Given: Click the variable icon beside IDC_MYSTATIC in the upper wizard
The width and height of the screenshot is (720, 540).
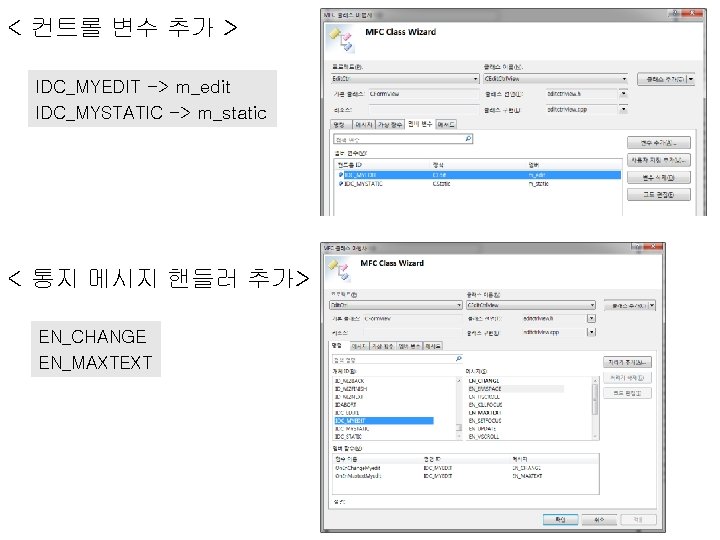Looking at the screenshot, I should click(x=341, y=184).
